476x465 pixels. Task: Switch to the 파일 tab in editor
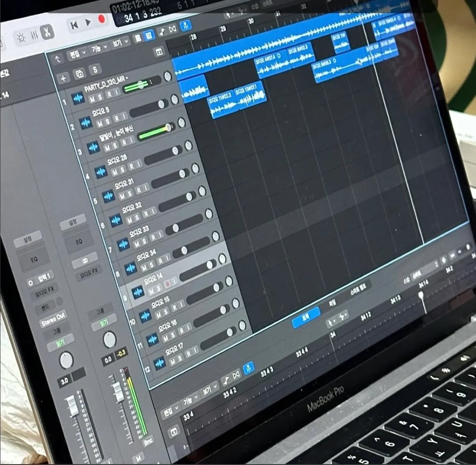coord(333,302)
